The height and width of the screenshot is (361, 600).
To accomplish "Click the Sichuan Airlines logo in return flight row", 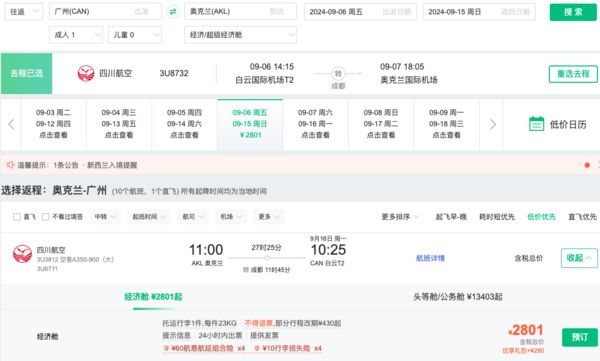I will [22, 253].
